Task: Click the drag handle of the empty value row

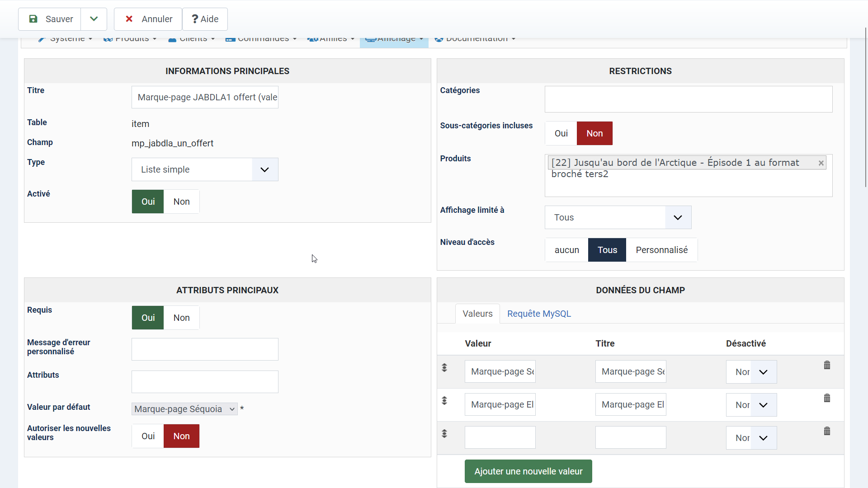Action: [x=444, y=434]
